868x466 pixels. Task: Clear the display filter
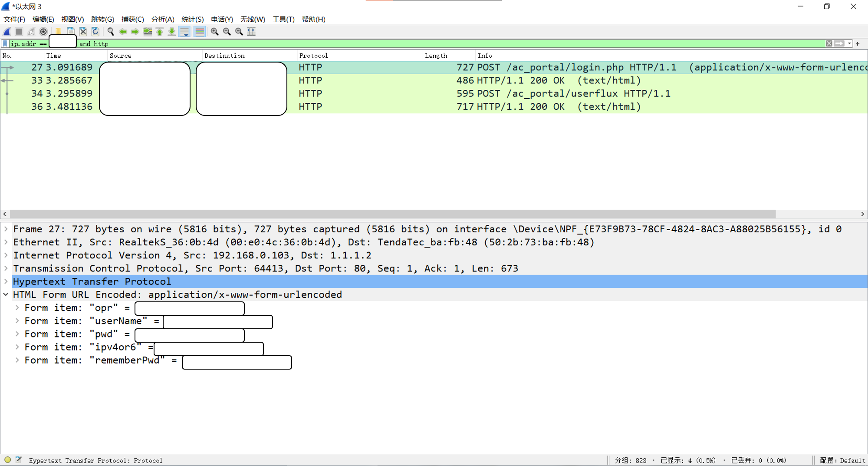[x=829, y=43]
